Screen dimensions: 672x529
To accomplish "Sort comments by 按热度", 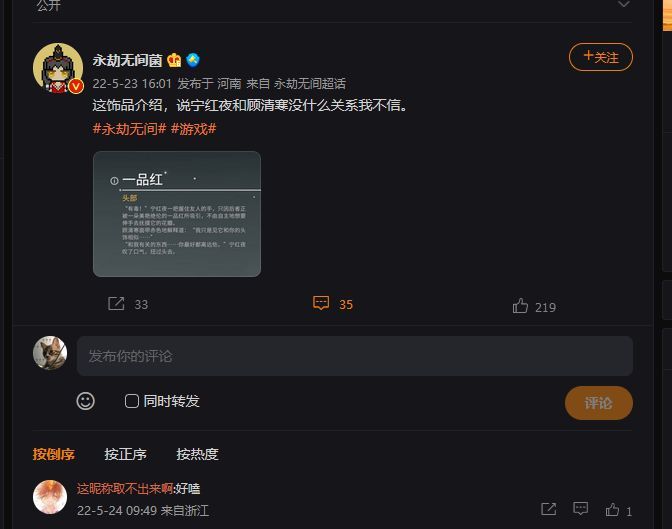I will tap(197, 454).
